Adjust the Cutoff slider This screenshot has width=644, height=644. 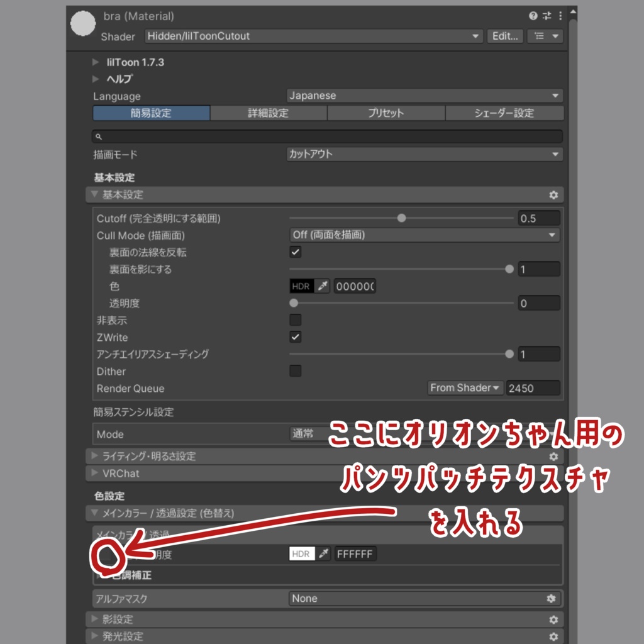coord(401,218)
